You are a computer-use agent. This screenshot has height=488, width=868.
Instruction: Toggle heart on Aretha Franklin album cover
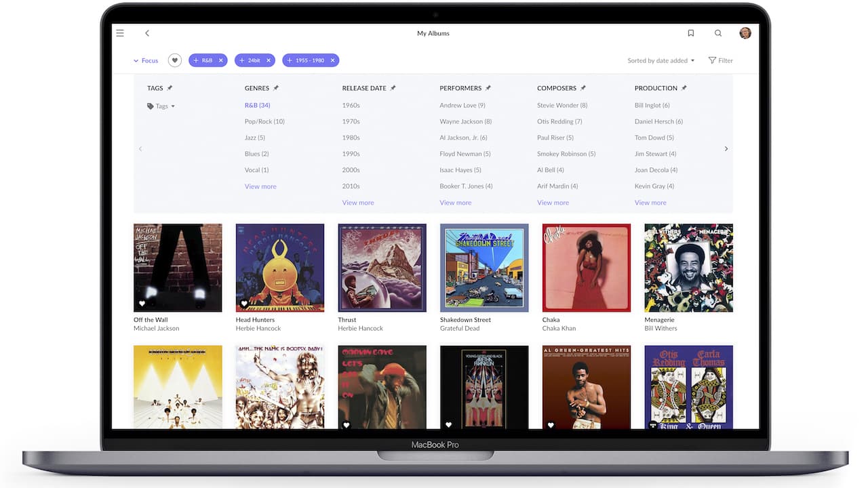[x=448, y=425]
